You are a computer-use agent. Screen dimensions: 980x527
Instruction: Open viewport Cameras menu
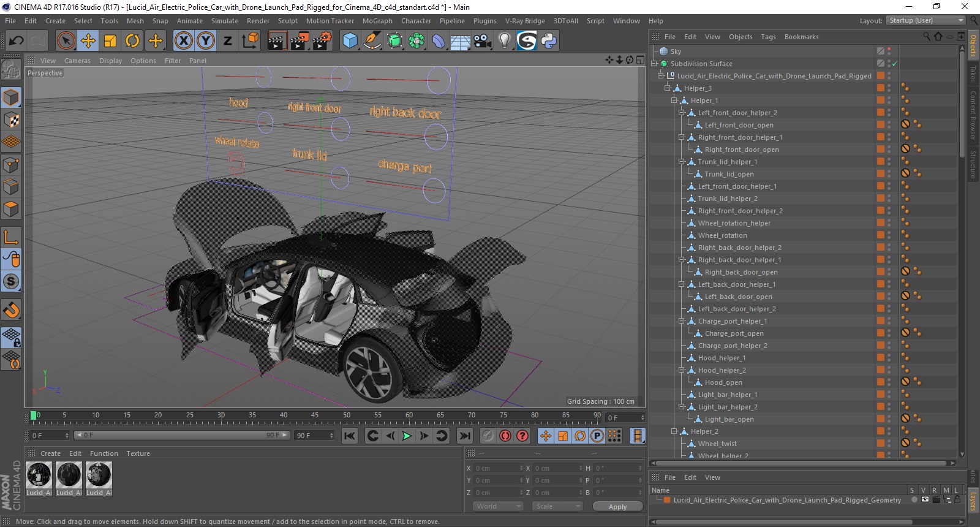point(77,61)
